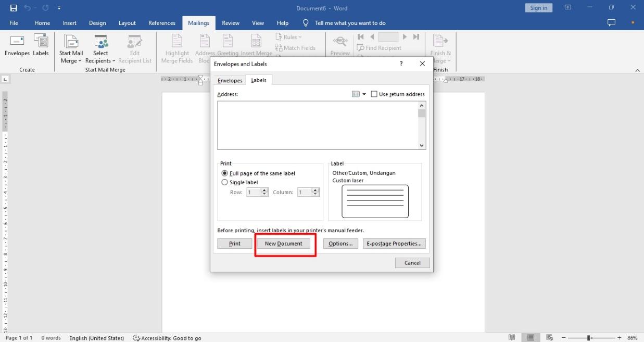Click the Undo arrow in quick access toolbar
The width and height of the screenshot is (644, 342).
click(27, 8)
